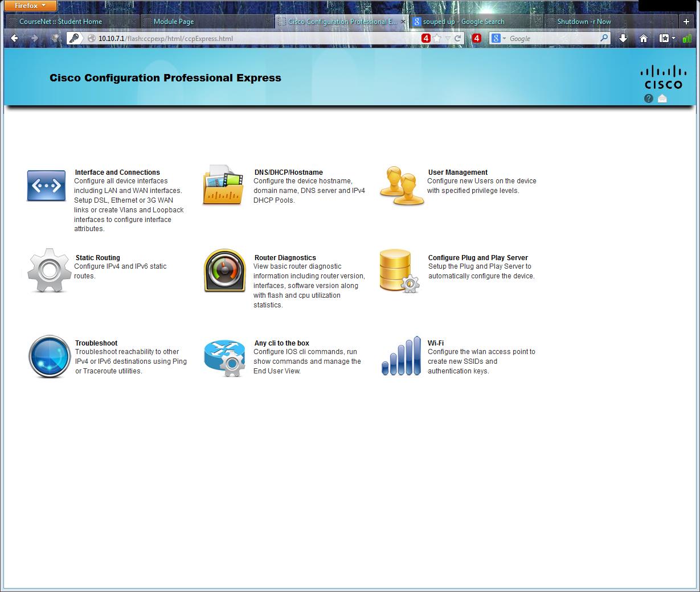Close the Cisco Configuration Professional tab
The width and height of the screenshot is (700, 592).
403,22
